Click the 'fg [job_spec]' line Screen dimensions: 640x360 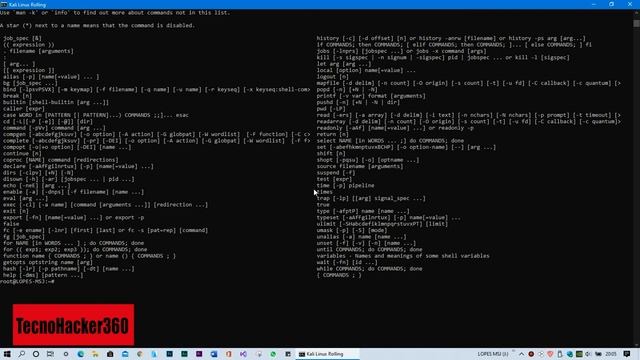coord(24,237)
